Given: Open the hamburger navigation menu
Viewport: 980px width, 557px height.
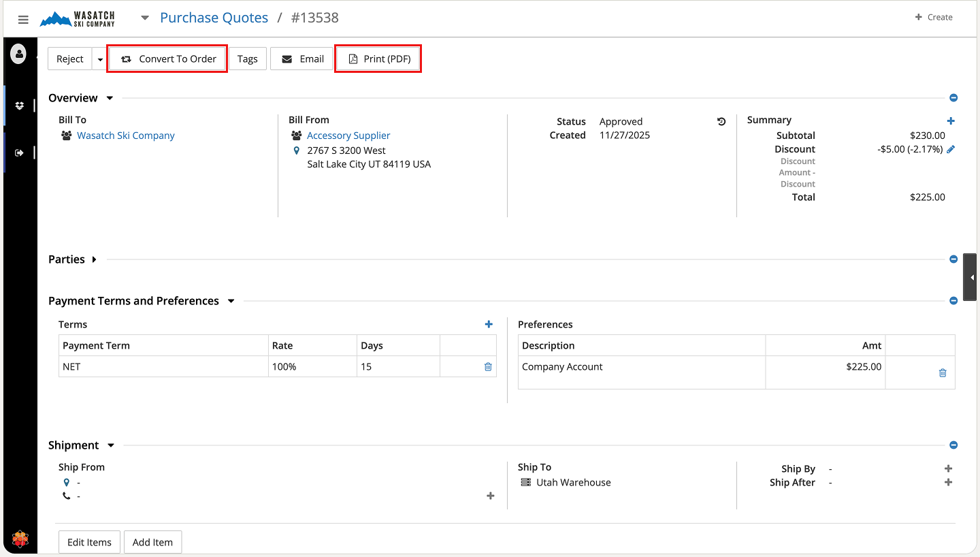Looking at the screenshot, I should (x=23, y=19).
